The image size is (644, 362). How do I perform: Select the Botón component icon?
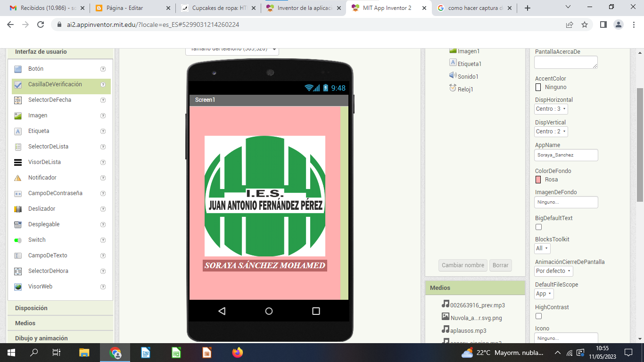pos(18,69)
